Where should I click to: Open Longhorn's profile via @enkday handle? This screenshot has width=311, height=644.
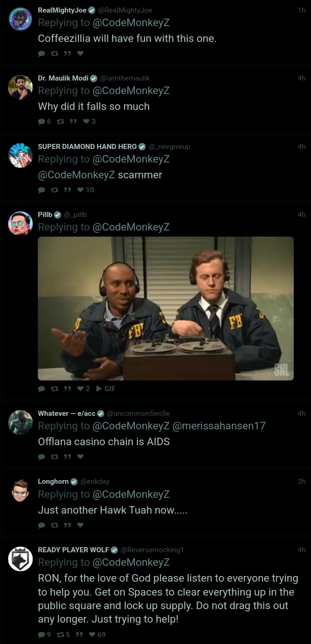(95, 481)
